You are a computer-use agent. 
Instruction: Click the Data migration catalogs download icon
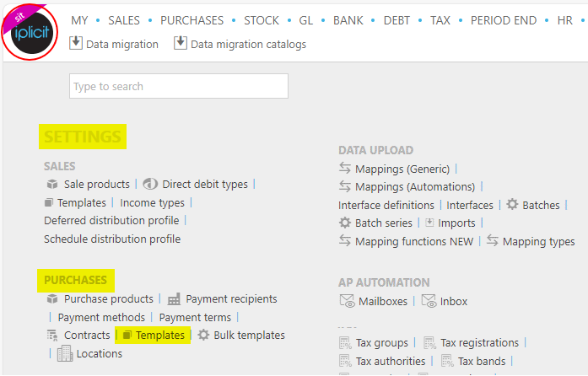(x=180, y=43)
